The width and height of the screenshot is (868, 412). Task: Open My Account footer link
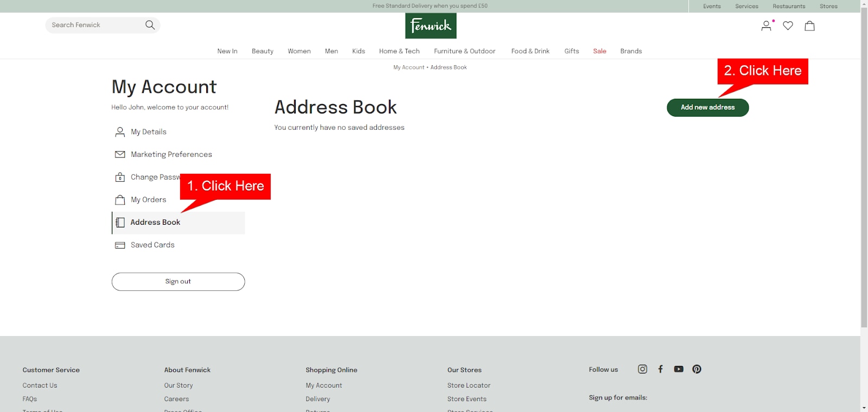(x=324, y=385)
